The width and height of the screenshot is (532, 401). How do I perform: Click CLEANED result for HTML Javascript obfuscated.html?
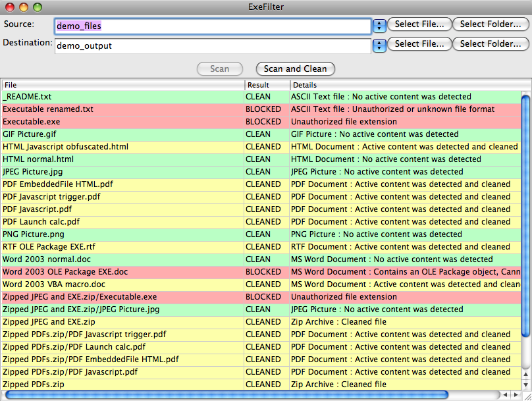pyautogui.click(x=263, y=147)
